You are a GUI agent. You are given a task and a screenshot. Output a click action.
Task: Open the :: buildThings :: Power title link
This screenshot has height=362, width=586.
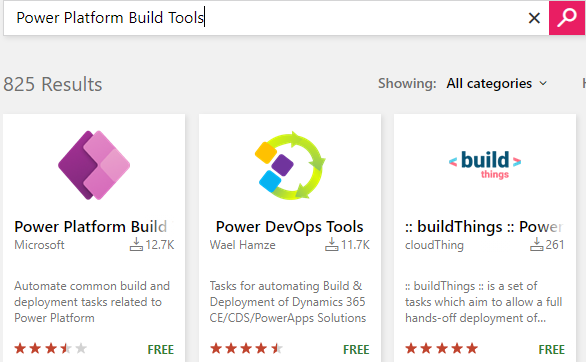[484, 227]
